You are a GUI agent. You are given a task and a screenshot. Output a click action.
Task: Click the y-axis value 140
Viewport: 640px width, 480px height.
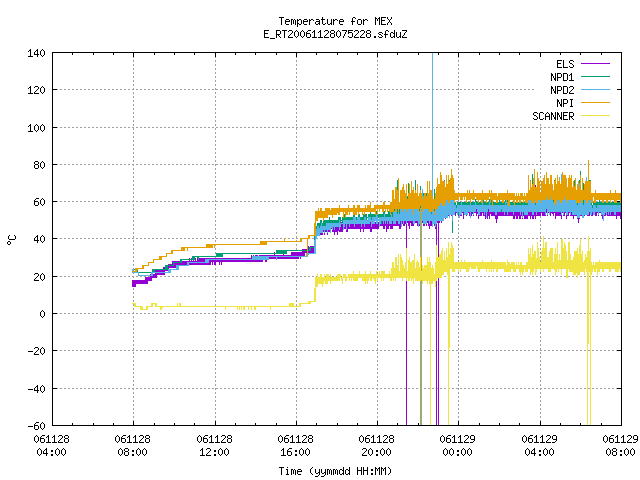36,53
